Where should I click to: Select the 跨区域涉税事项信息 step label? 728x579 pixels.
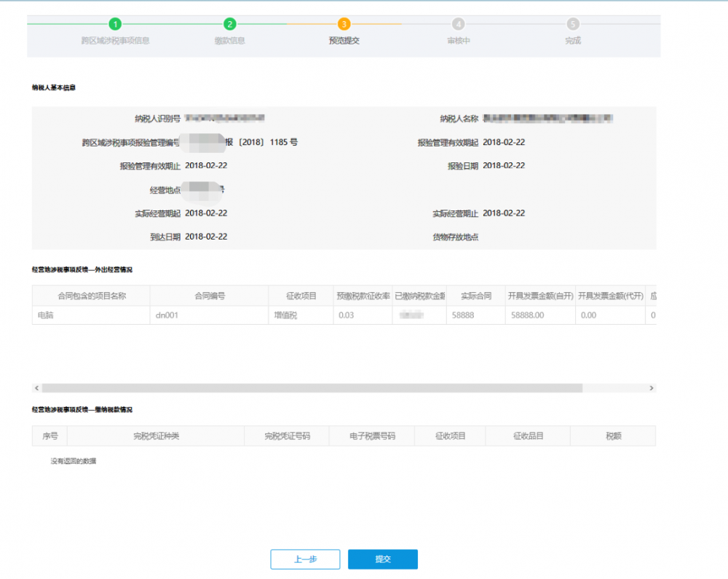(115, 41)
